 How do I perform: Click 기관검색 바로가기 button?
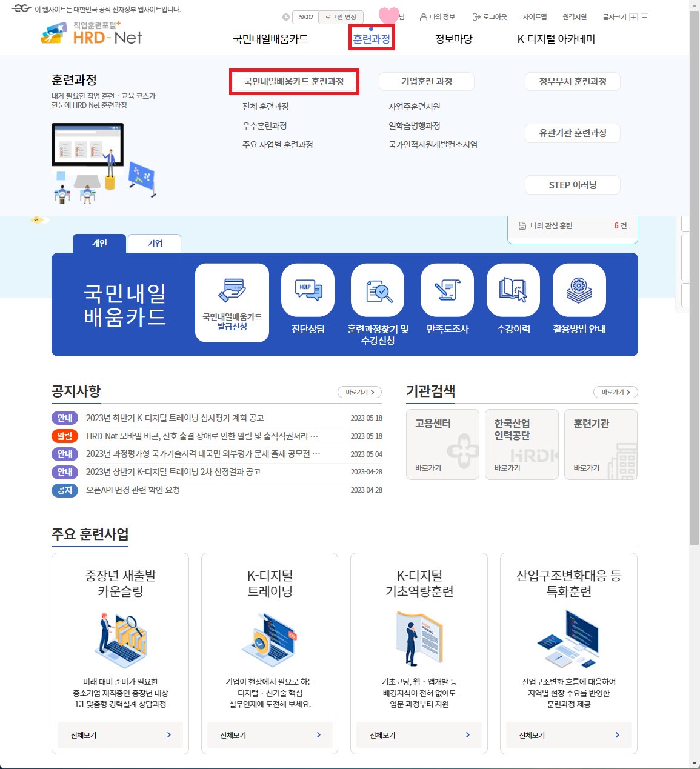click(616, 392)
